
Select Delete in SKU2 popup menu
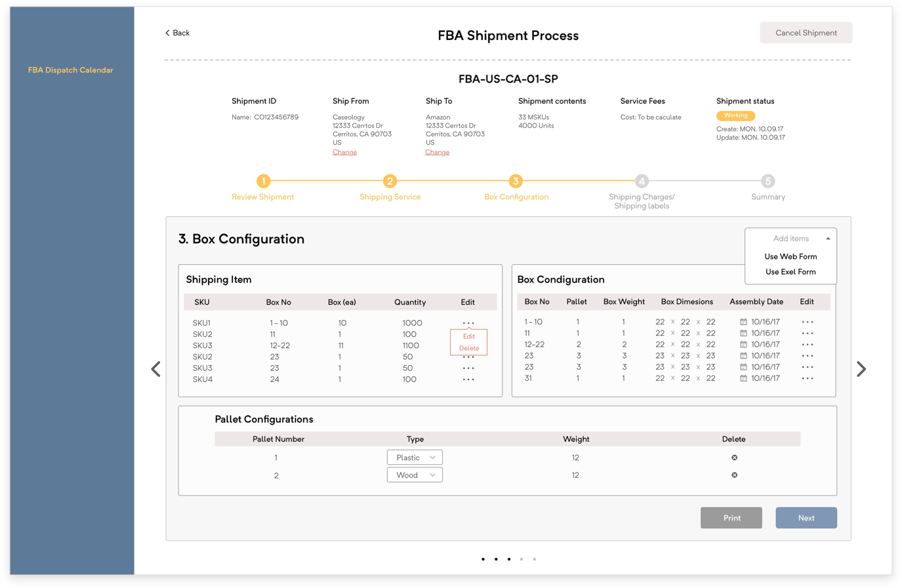tap(468, 348)
